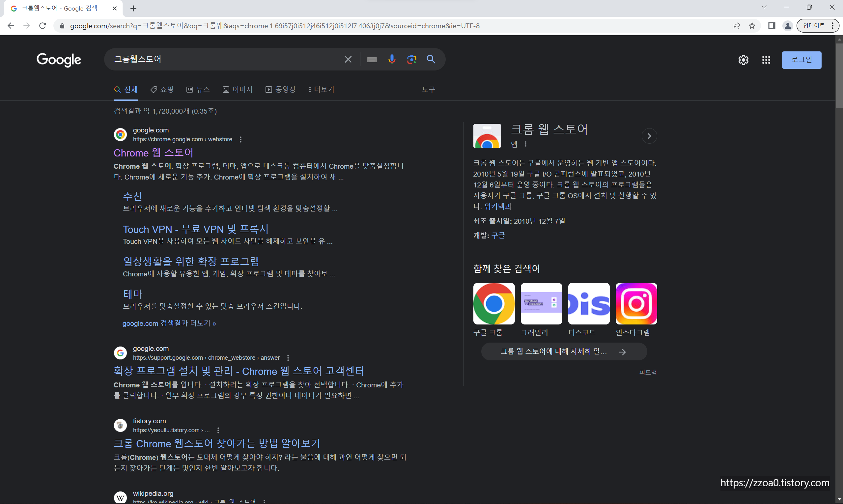Expand the 더보기 menu

coord(321,90)
